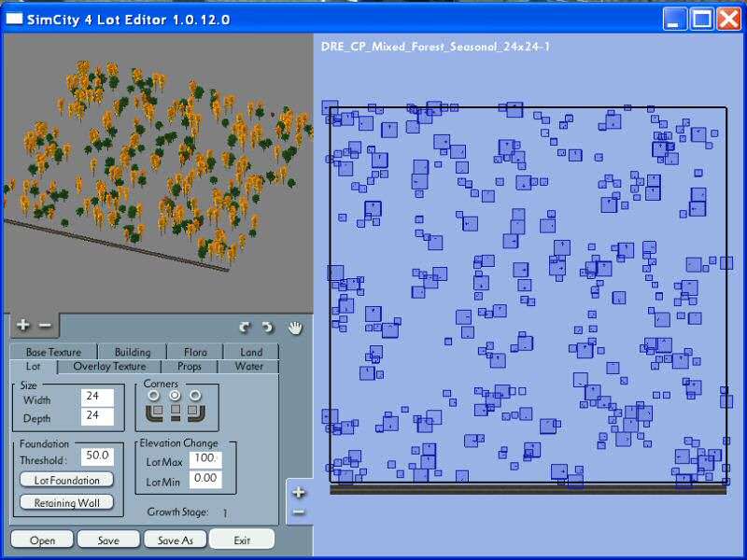Select the Lot tab
The image size is (747, 560).
click(x=34, y=366)
